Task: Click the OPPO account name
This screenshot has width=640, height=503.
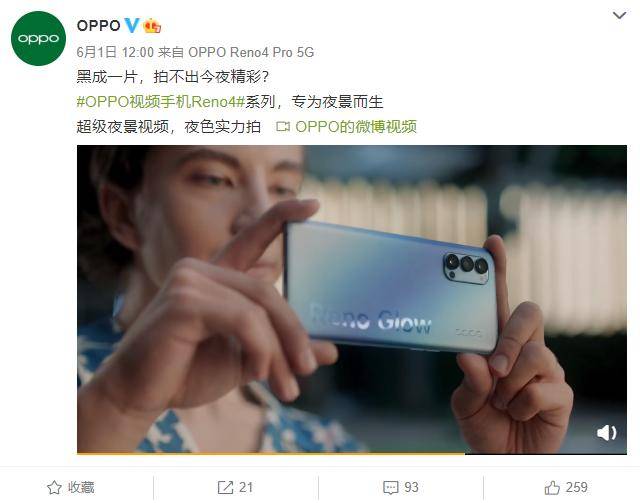Action: pyautogui.click(x=98, y=26)
